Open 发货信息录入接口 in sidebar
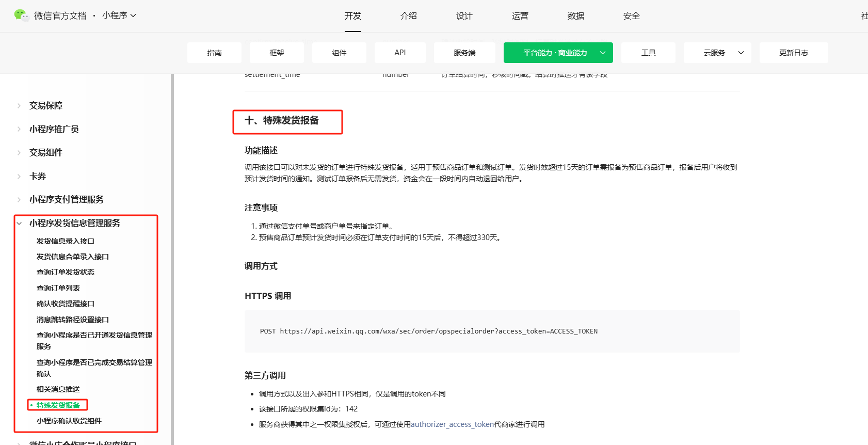 (x=66, y=241)
